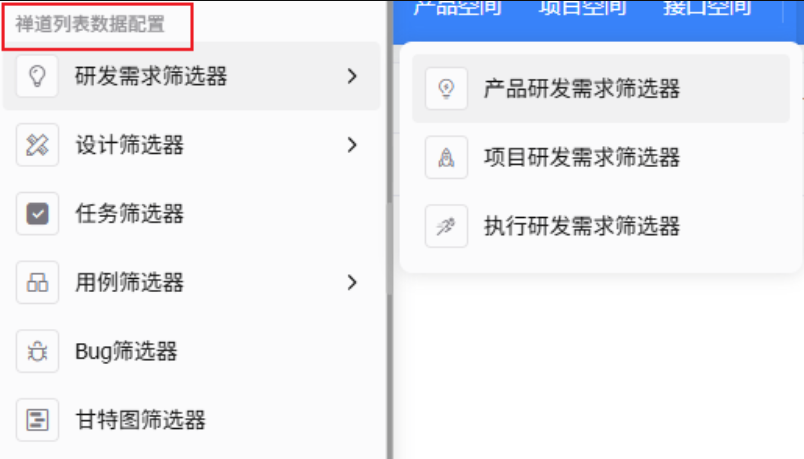Expand the chevron next to 用例筛选器
The height and width of the screenshot is (459, 804).
click(x=352, y=282)
